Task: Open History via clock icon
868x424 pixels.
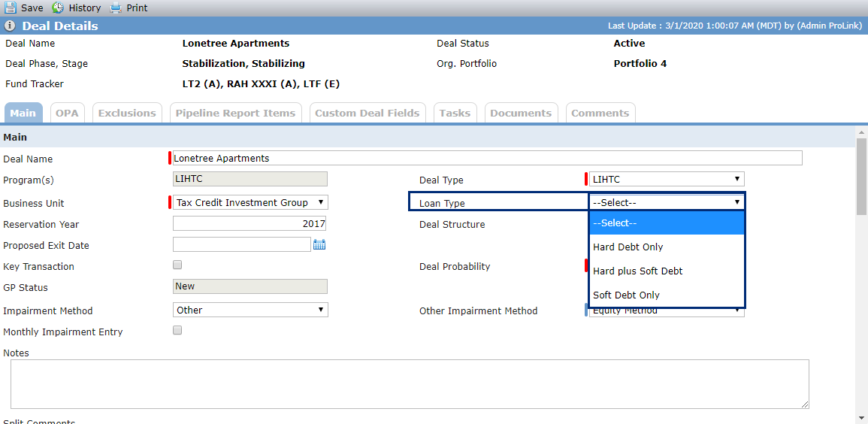Action: click(x=58, y=8)
